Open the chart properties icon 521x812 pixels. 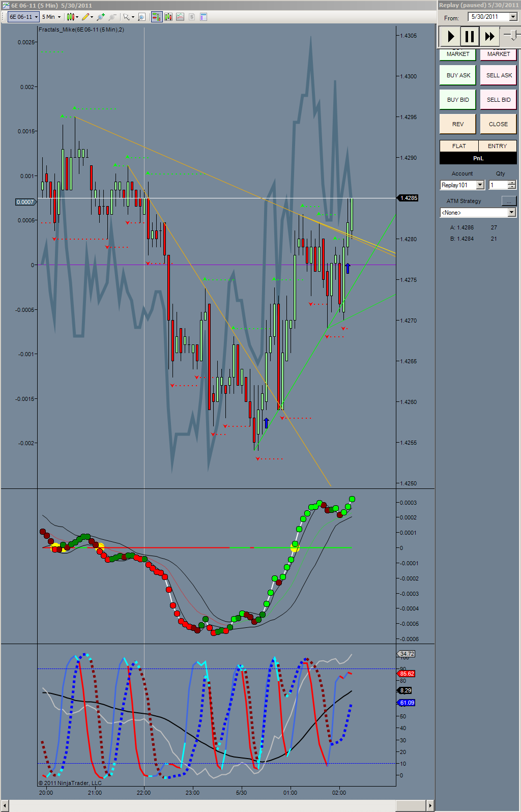click(x=204, y=17)
